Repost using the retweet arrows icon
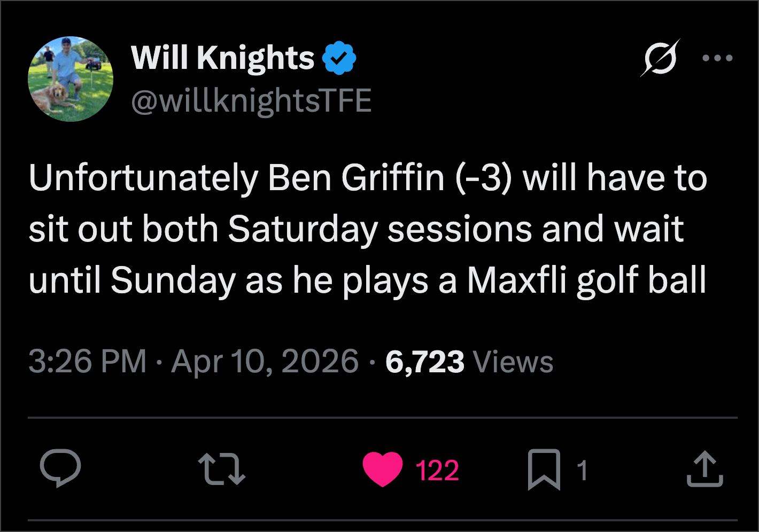The width and height of the screenshot is (759, 532). pos(221,470)
